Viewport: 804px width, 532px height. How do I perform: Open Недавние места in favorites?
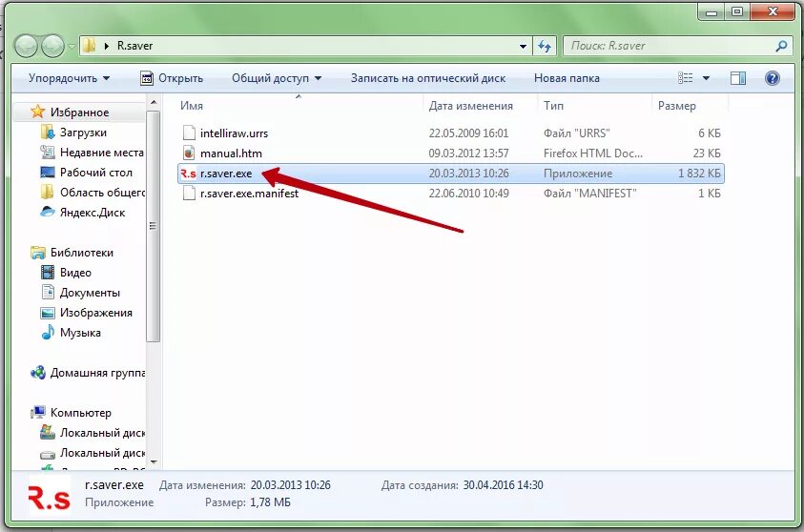(101, 153)
